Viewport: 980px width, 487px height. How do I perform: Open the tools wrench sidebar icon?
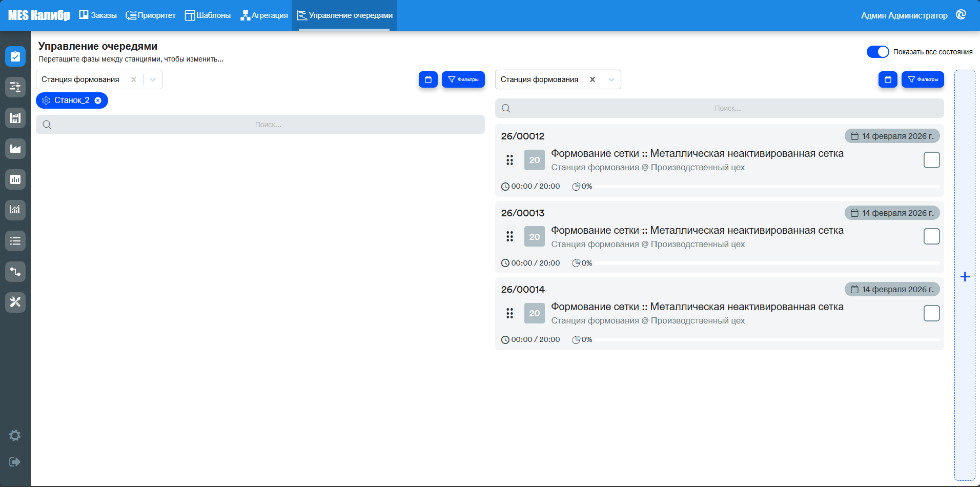(x=15, y=302)
